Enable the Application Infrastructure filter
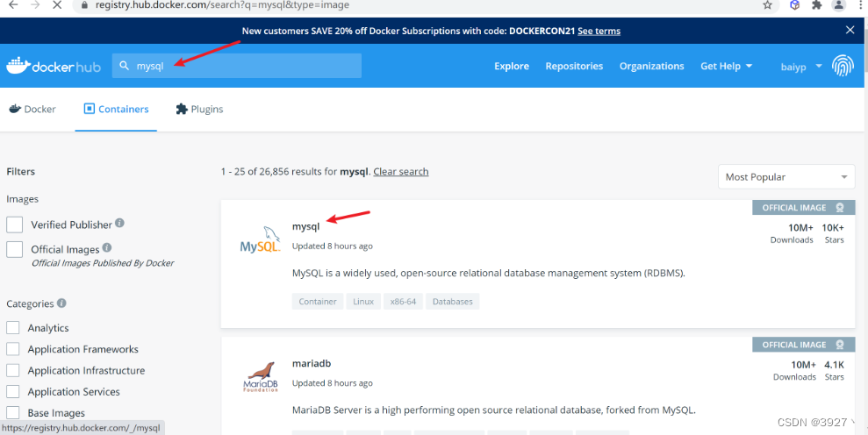Screen dimensions: 868x435 [13, 370]
